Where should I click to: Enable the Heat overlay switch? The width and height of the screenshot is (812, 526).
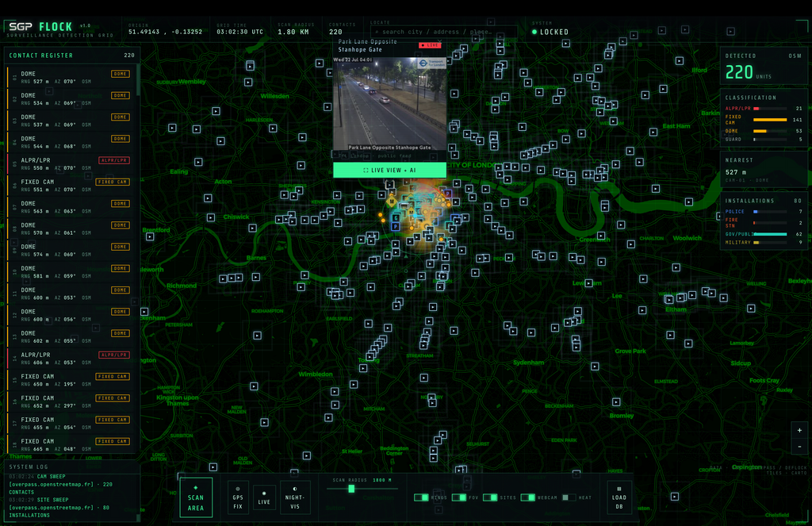tap(569, 497)
